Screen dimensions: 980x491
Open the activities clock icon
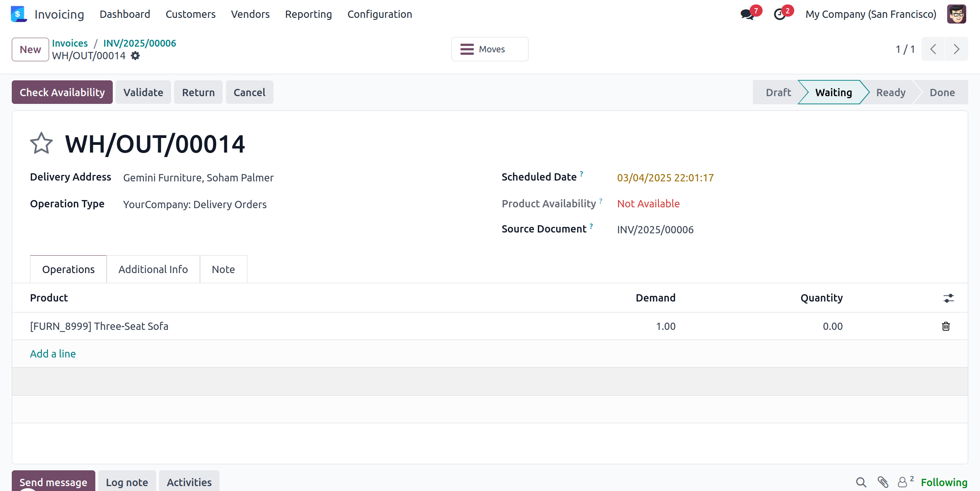tap(780, 15)
